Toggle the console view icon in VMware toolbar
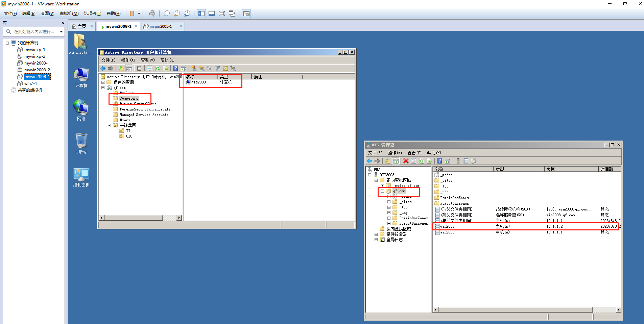 (x=246, y=14)
